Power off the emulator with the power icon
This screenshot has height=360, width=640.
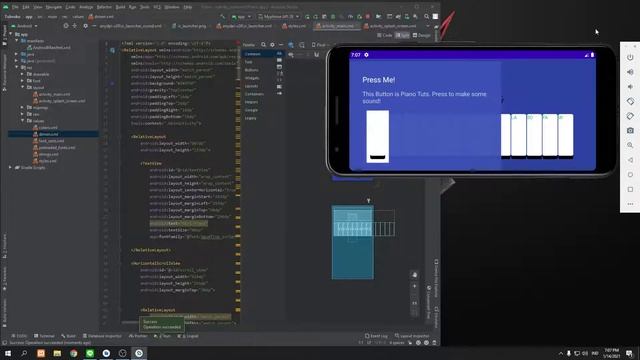[x=630, y=57]
